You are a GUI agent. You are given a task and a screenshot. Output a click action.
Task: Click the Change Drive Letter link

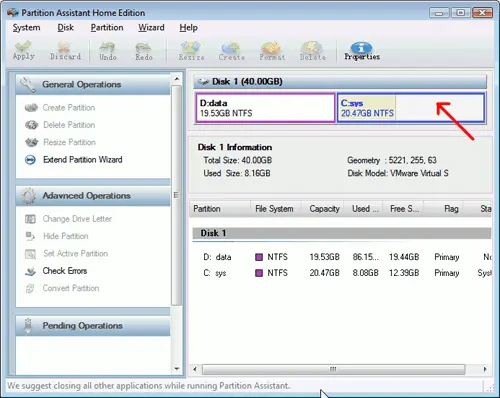(x=77, y=219)
